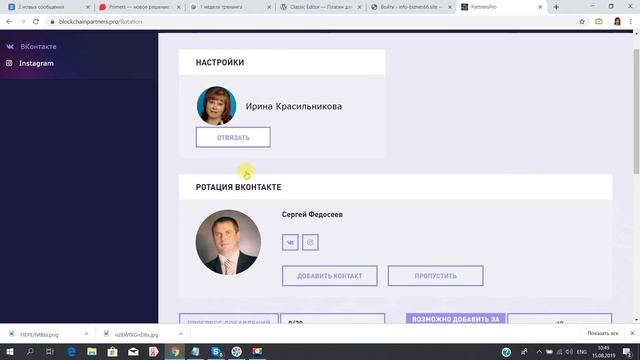Click the name Сергей Федосеев
This screenshot has width=640, height=360.
[x=312, y=214]
